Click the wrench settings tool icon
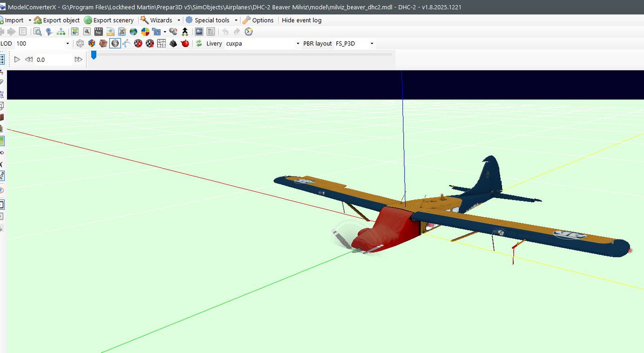644x353 pixels. point(87,32)
